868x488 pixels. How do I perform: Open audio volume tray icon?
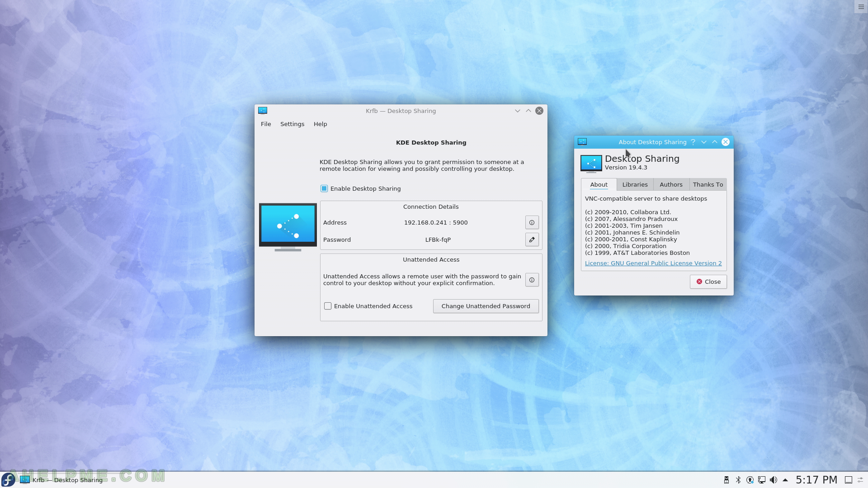[x=774, y=480]
